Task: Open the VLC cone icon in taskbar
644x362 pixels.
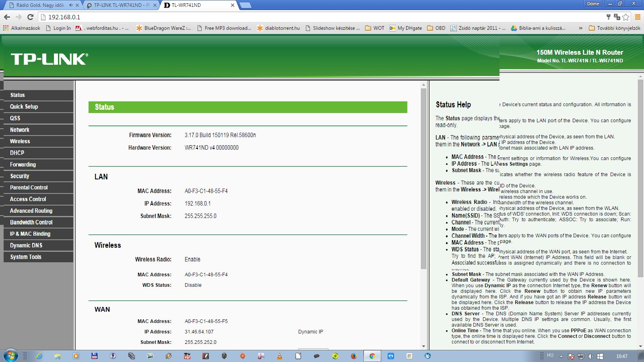Action: point(280,356)
